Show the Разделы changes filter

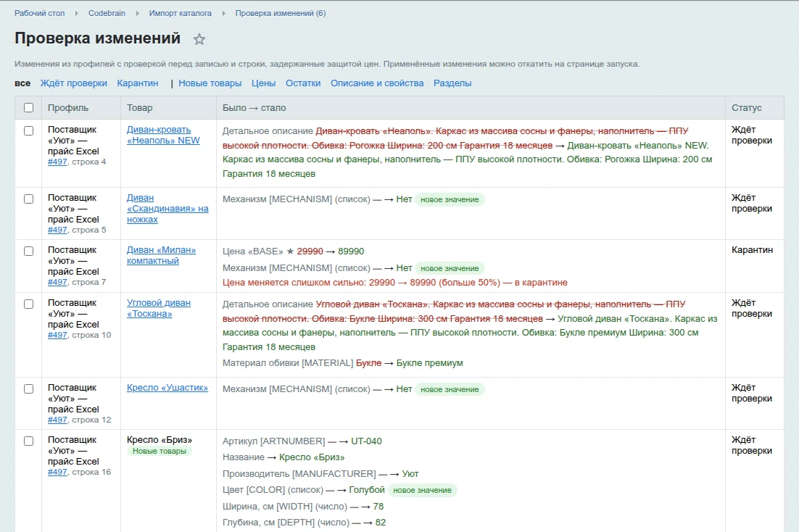coord(452,83)
